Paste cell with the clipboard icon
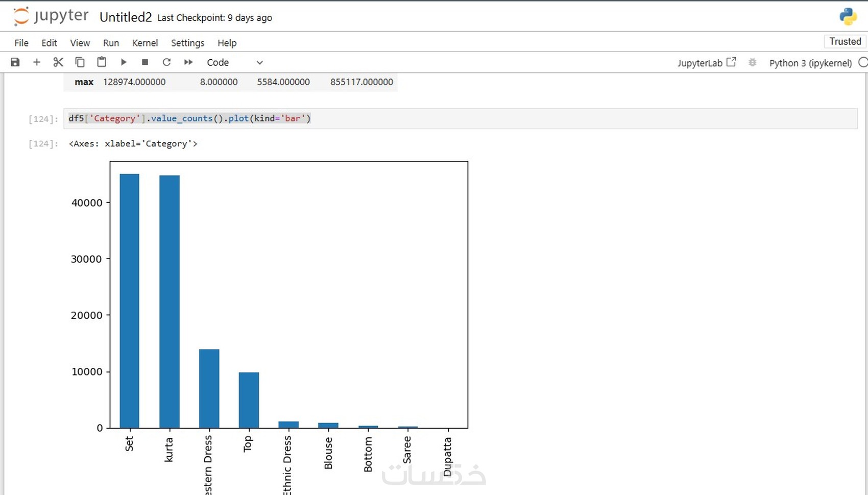868x495 pixels. coord(102,62)
